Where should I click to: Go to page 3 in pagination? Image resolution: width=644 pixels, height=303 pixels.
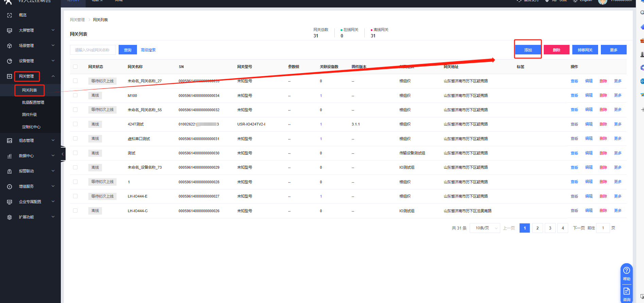550,228
